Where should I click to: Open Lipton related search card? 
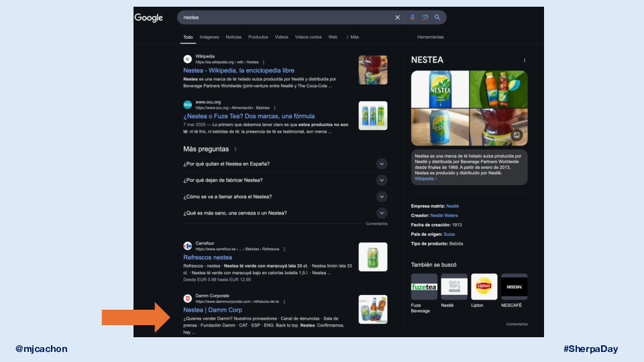[484, 290]
